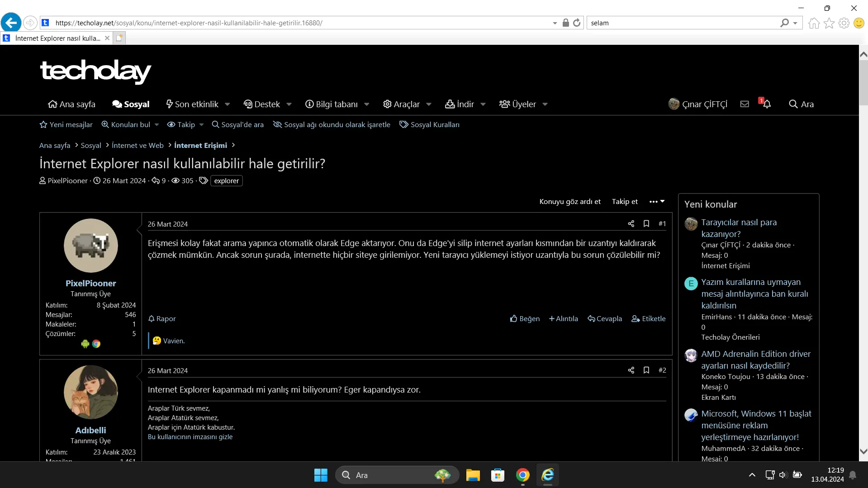
Task: Open Windows notification center bell
Action: [853, 475]
